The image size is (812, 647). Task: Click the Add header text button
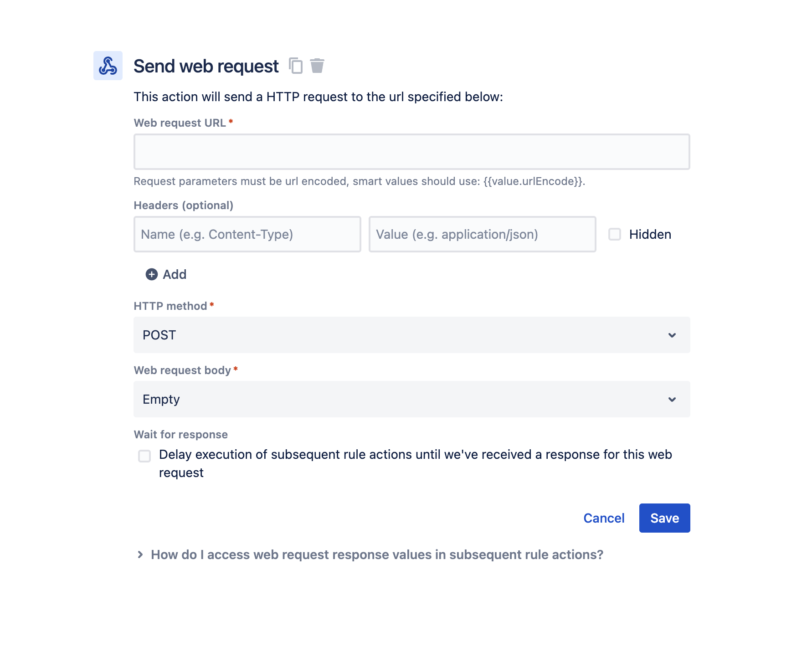pos(175,274)
